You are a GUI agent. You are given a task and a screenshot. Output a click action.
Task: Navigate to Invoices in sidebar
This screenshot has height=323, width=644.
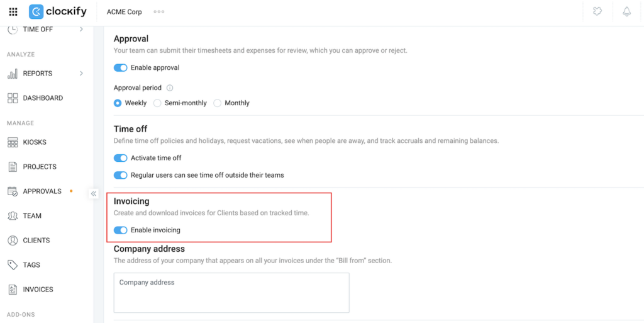[x=38, y=290]
